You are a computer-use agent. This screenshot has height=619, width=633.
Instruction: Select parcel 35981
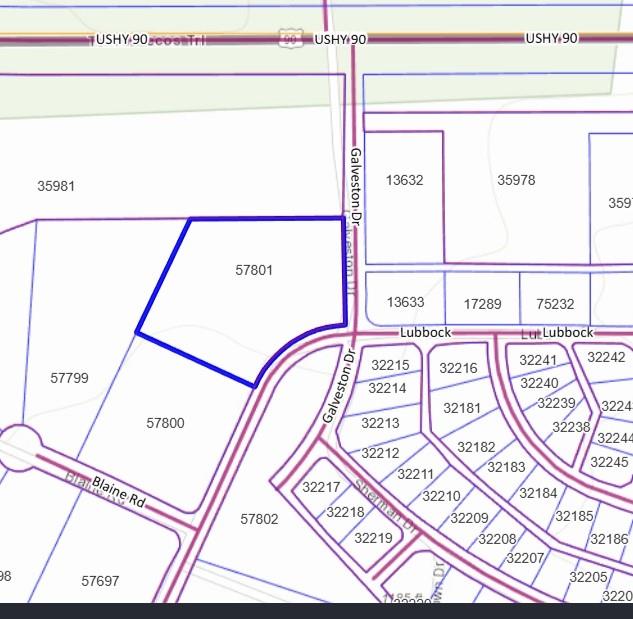tap(56, 186)
